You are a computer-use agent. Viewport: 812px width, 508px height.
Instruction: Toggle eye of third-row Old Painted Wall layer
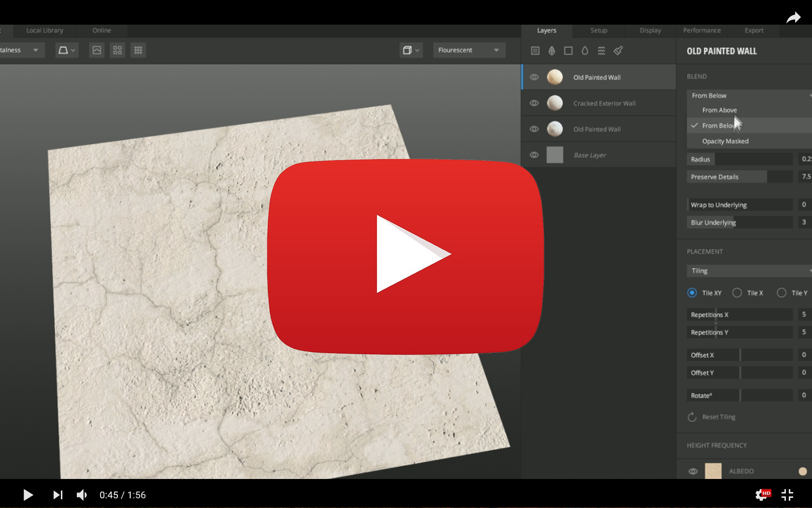[534, 129]
